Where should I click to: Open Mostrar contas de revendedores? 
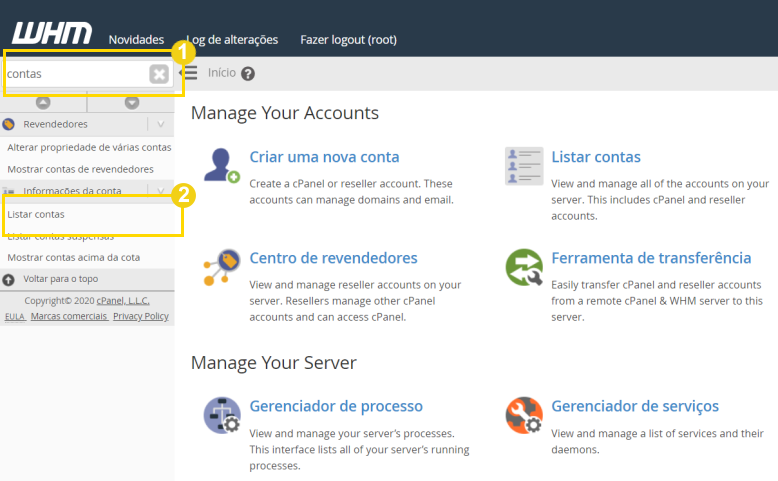pos(80,169)
